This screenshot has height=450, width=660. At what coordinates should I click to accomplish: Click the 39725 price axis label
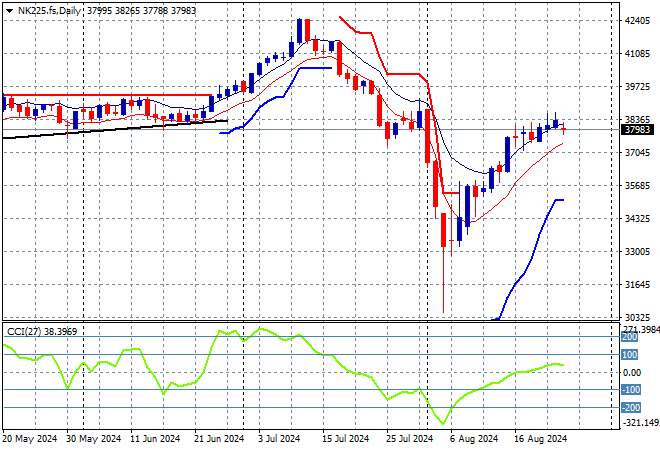point(637,87)
